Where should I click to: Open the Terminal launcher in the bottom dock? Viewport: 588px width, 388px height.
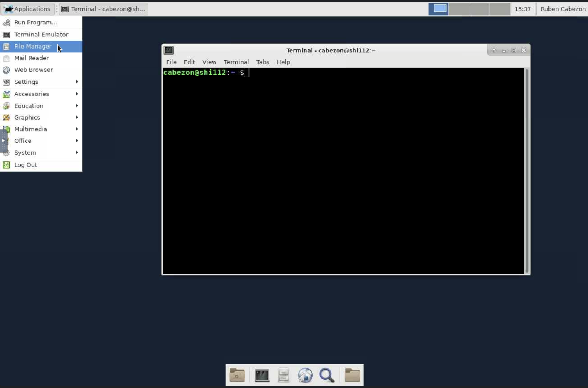click(x=262, y=375)
